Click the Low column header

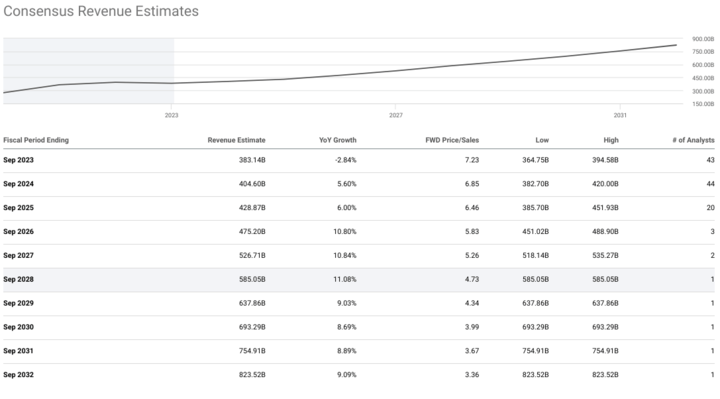point(542,140)
